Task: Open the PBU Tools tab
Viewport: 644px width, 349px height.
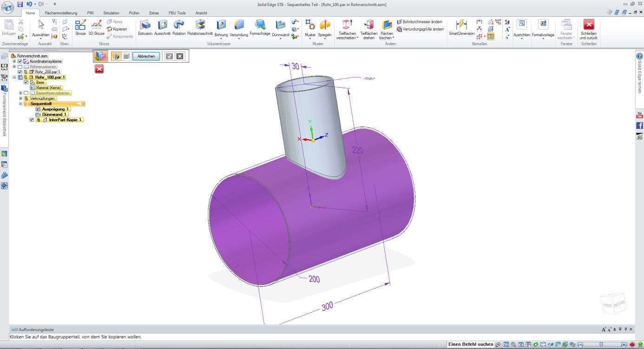Action: click(177, 13)
